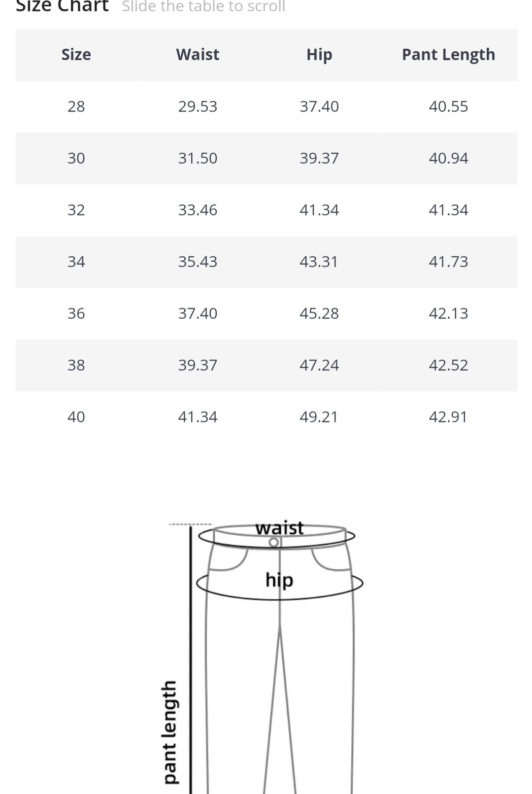Click the waistband button circle on diagram
Image resolution: width=532 pixels, height=794 pixels.
tap(274, 543)
